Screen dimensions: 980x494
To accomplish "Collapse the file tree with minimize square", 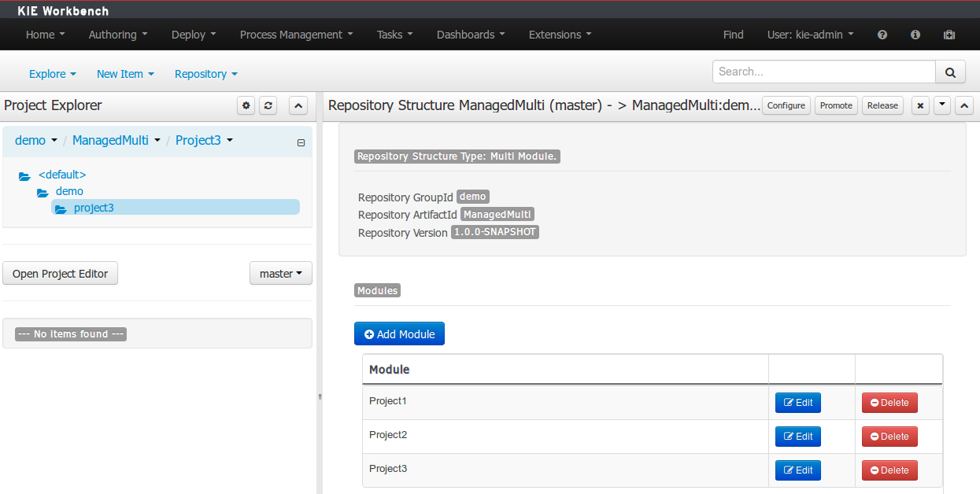I will [301, 143].
